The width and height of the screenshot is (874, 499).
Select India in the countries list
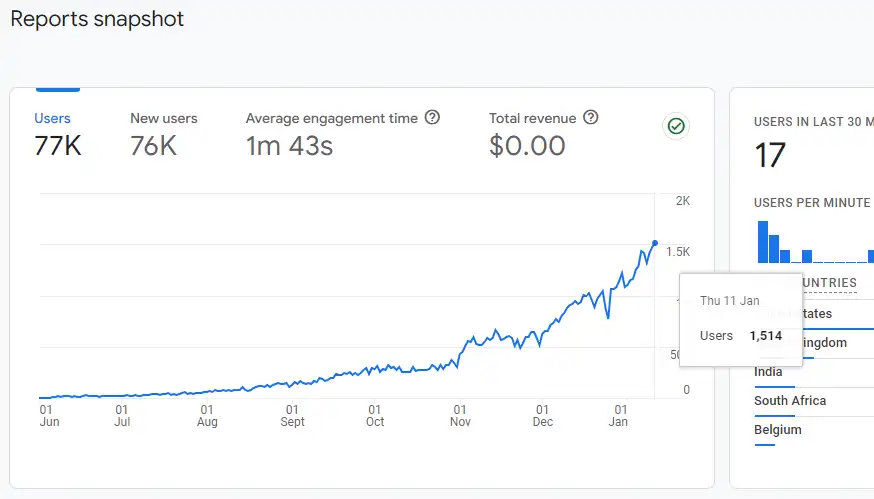click(x=768, y=372)
